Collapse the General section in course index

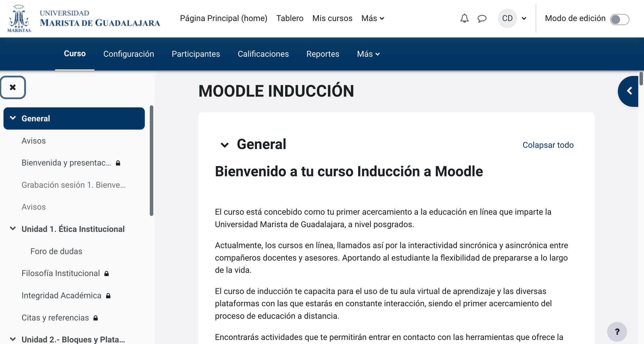pos(13,118)
